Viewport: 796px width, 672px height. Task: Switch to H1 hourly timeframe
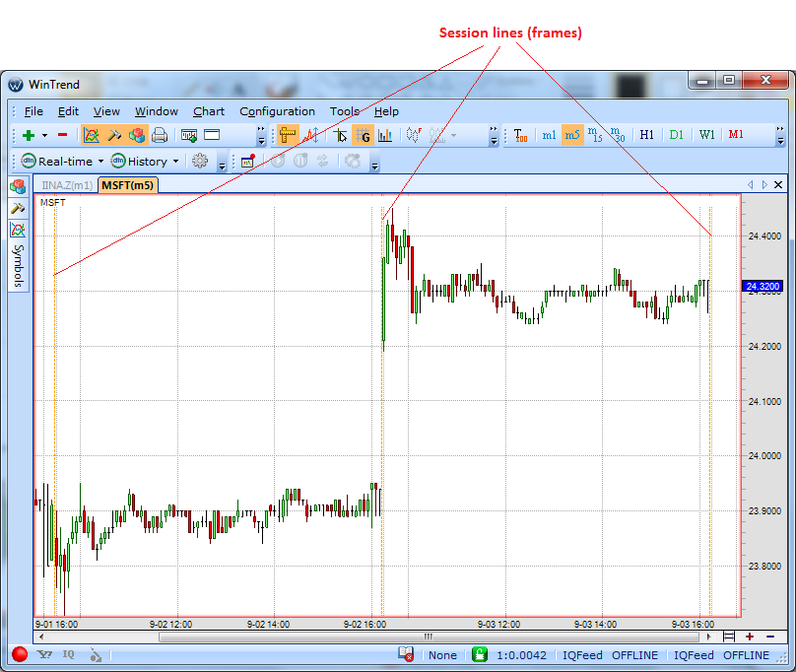(x=646, y=135)
